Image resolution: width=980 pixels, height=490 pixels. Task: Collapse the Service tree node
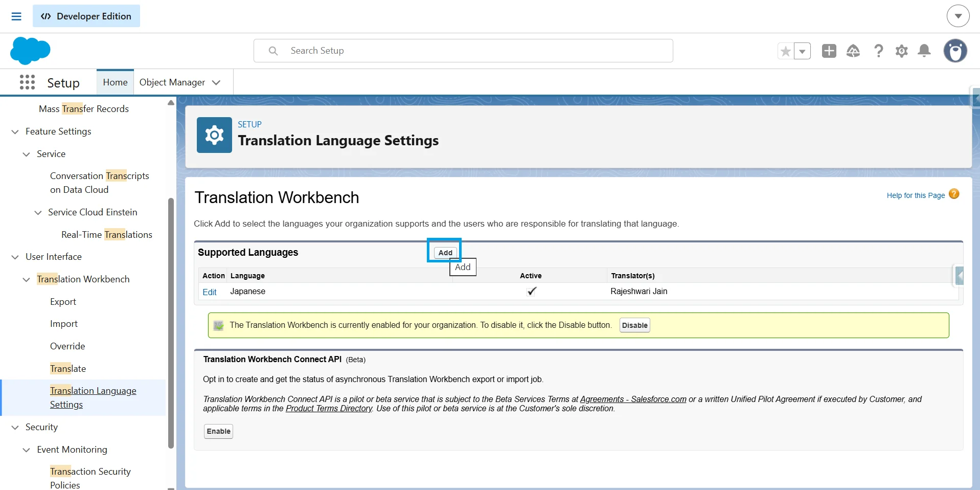[x=26, y=154]
